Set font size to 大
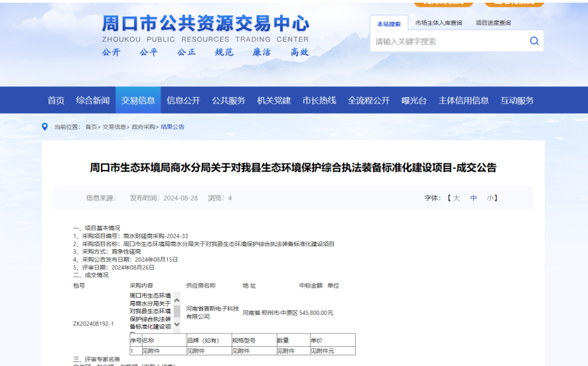This screenshot has height=366, width=588. [x=456, y=198]
